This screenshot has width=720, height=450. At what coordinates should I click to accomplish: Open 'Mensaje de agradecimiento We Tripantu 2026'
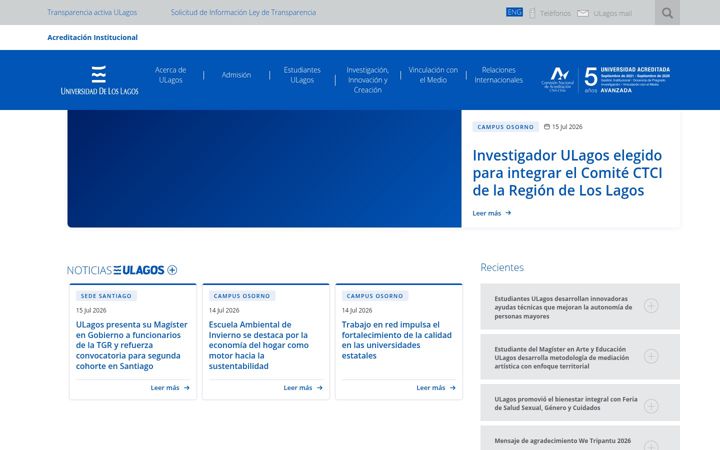point(562,441)
